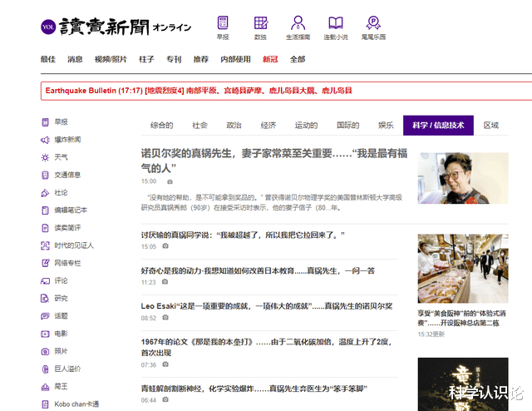Open the 享受“美食阪神” article caption link
The image size is (532, 411).
point(462,318)
